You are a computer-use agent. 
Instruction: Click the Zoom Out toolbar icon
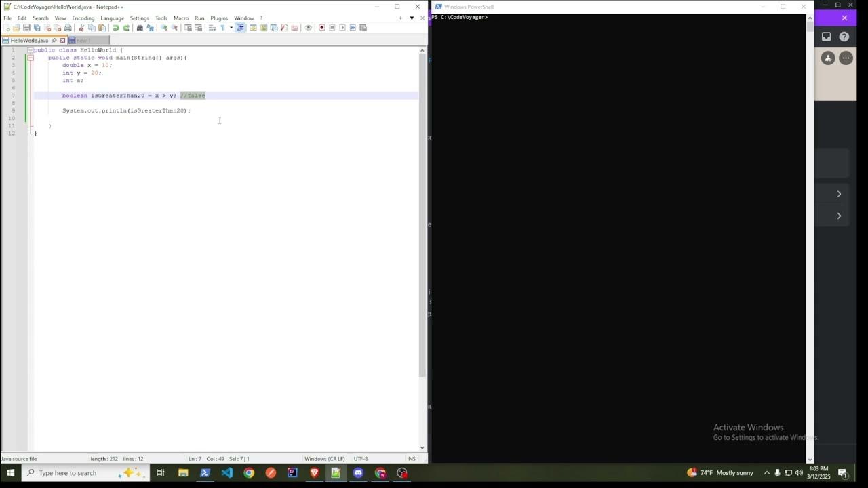coord(174,28)
